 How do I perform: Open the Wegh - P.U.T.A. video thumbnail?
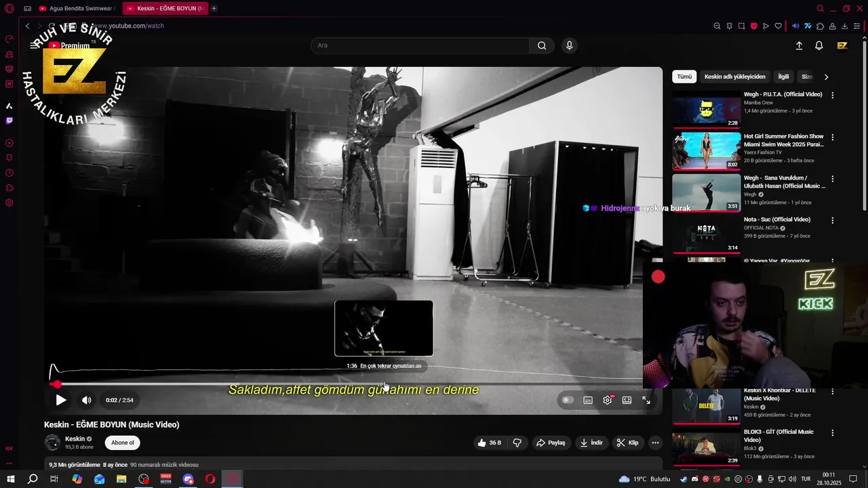[x=707, y=108]
